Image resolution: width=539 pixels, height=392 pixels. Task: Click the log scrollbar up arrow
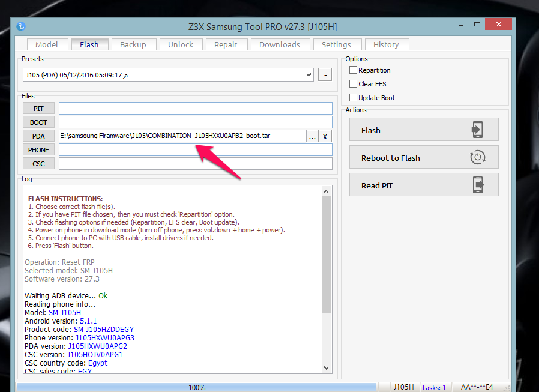326,191
